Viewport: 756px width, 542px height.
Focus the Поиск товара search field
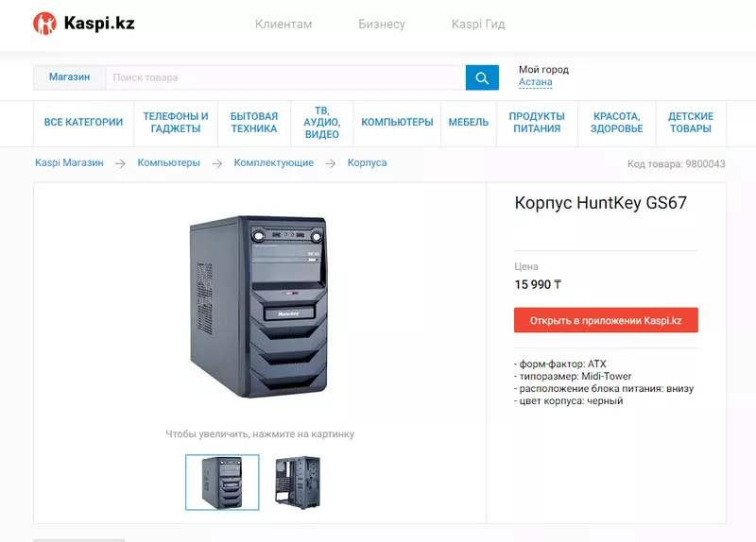click(286, 77)
